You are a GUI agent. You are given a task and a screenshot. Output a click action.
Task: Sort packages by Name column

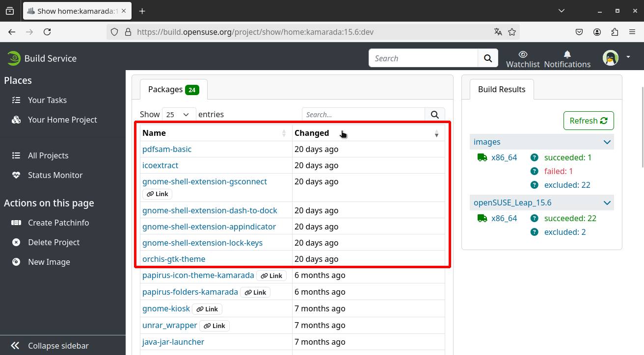[215, 133]
